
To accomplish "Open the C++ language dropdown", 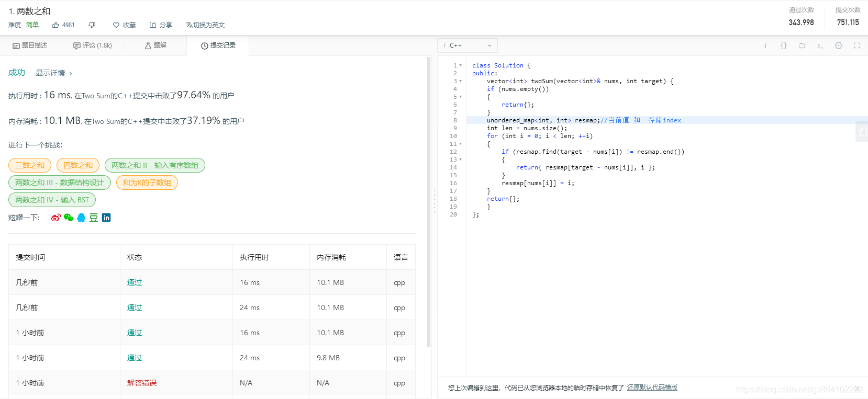I will pyautogui.click(x=468, y=45).
